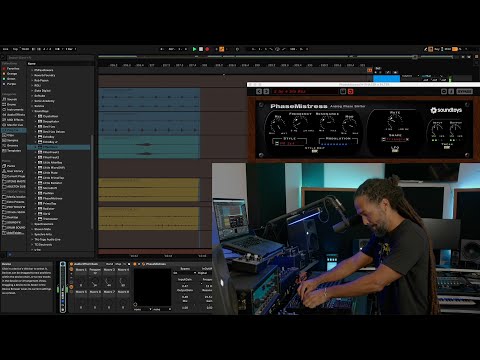Toggle the Audio Effect Rack device power button
This screenshot has width=480, height=360.
[x=71, y=264]
